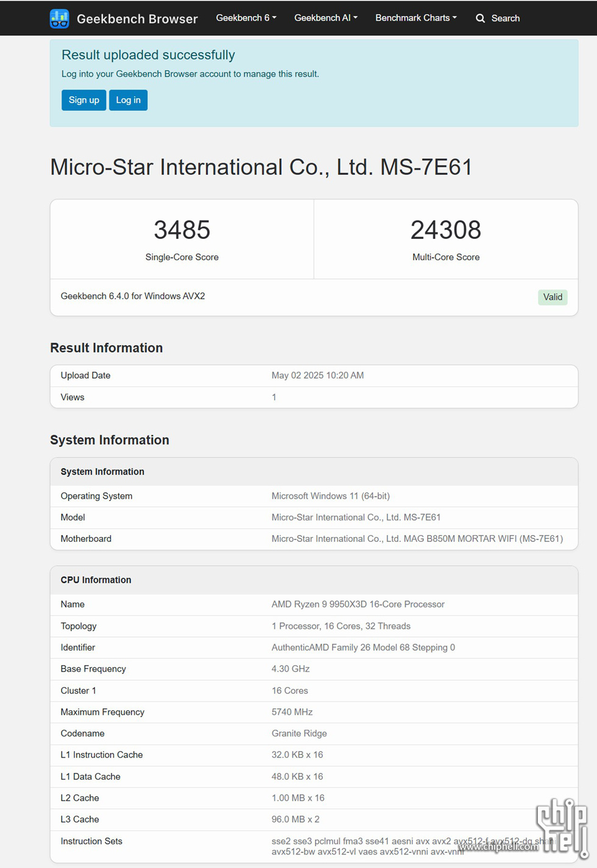Click the base frequency value '4.30 GHz'
The height and width of the screenshot is (868, 597).
[291, 669]
